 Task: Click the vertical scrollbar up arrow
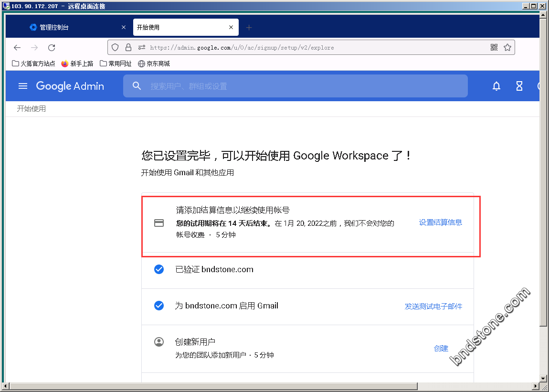click(x=543, y=14)
